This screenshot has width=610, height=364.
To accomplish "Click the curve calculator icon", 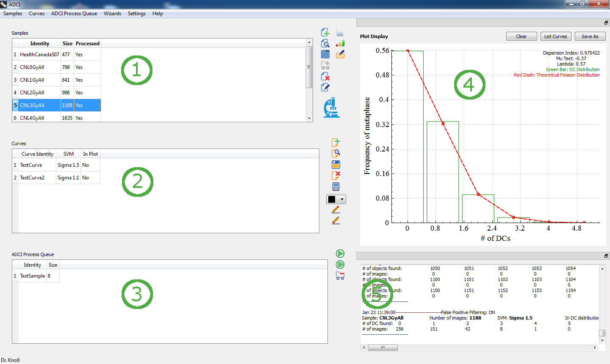I will pyautogui.click(x=336, y=187).
